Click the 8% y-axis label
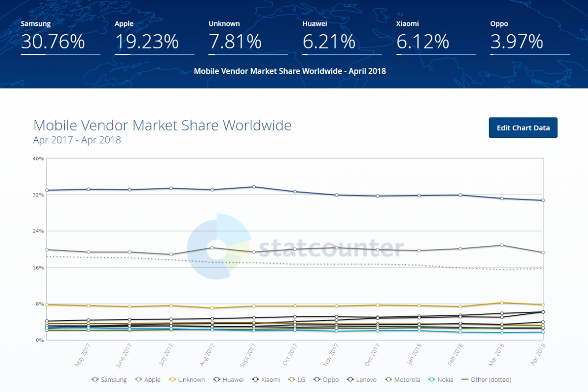Viewport: 588px width, 392px height. tap(40, 304)
